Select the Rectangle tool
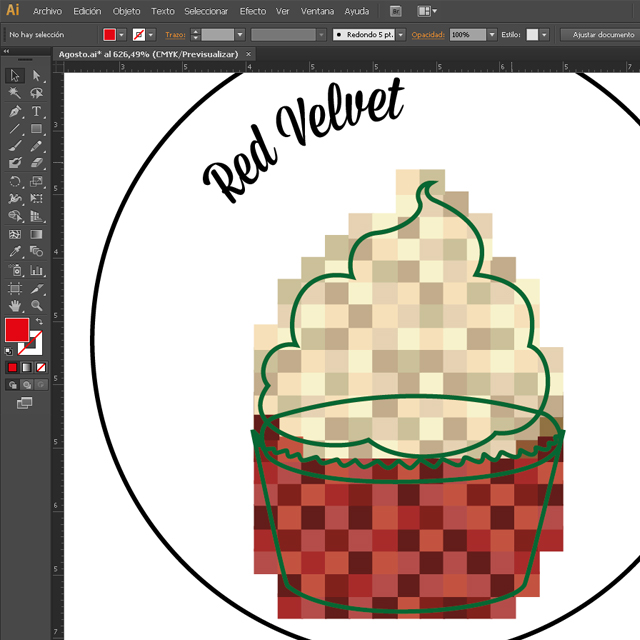Viewport: 640px width, 640px height. (36, 129)
